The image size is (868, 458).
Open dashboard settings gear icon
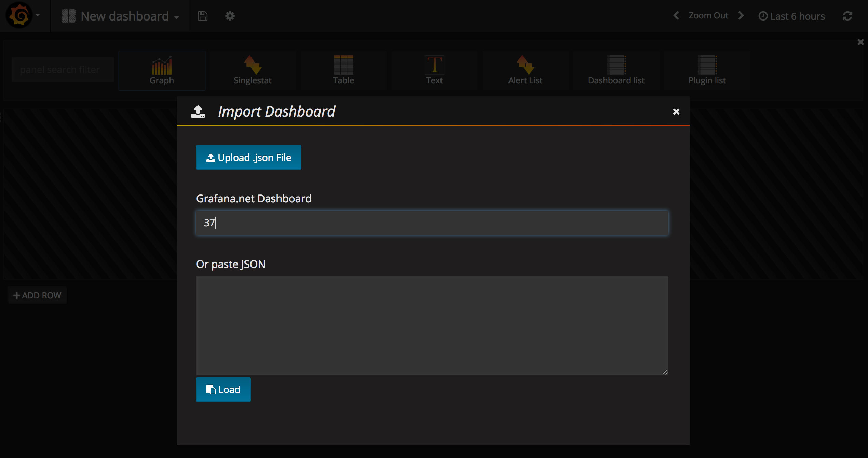pos(230,16)
